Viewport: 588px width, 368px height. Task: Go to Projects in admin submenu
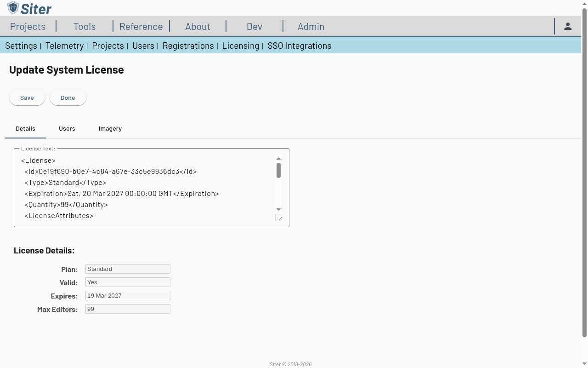click(x=108, y=46)
